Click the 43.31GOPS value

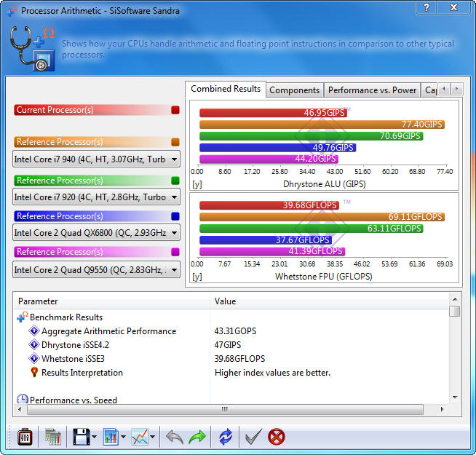pyautogui.click(x=235, y=331)
